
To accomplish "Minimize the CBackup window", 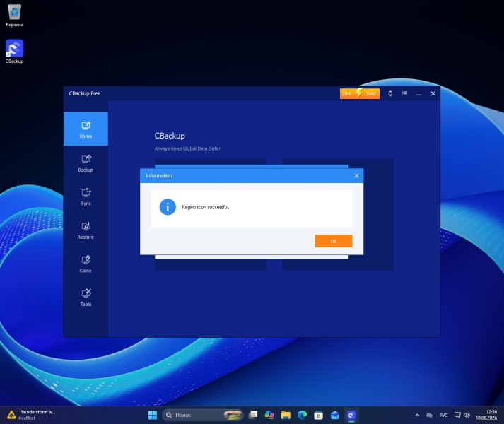I will pos(418,93).
